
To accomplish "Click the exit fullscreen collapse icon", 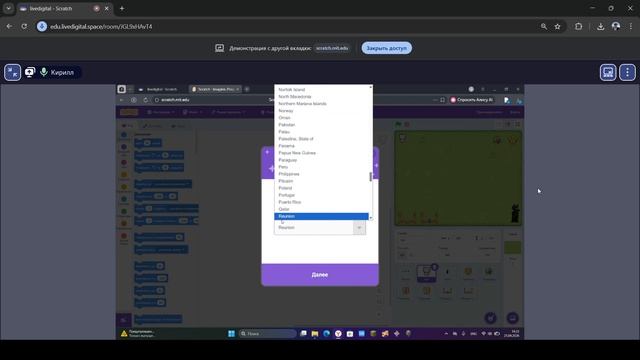I will (x=13, y=73).
